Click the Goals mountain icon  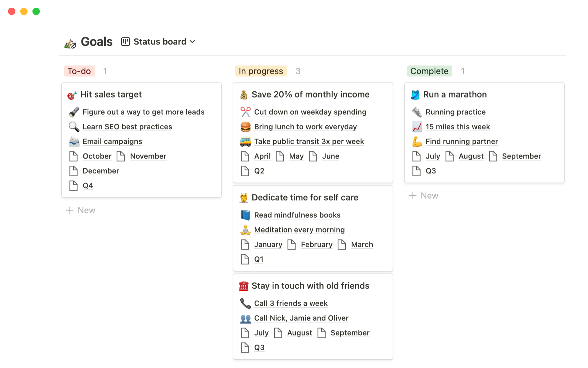[x=70, y=44]
